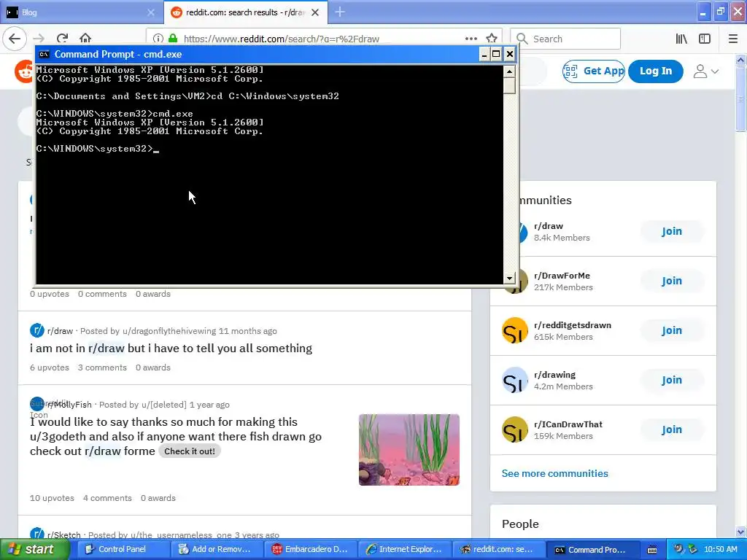Image resolution: width=747 pixels, height=560 pixels.
Task: Open post 'i am not in r/draw'
Action: 171,348
